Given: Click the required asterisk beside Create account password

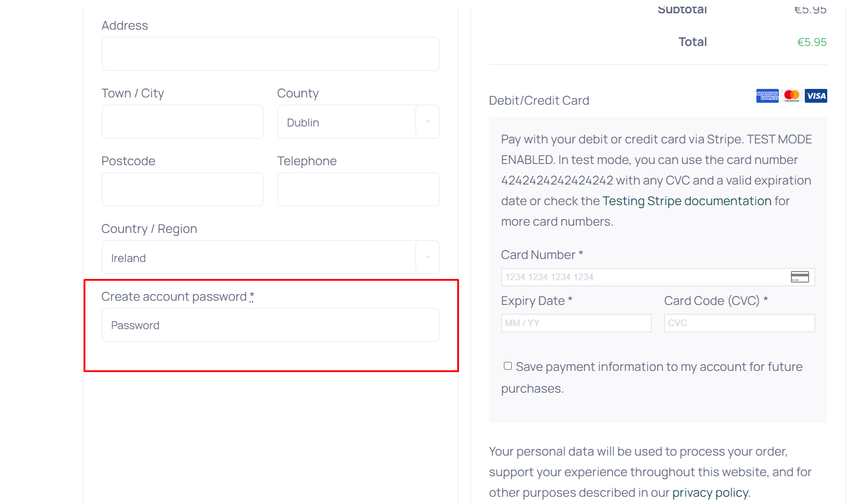Looking at the screenshot, I should (x=252, y=296).
